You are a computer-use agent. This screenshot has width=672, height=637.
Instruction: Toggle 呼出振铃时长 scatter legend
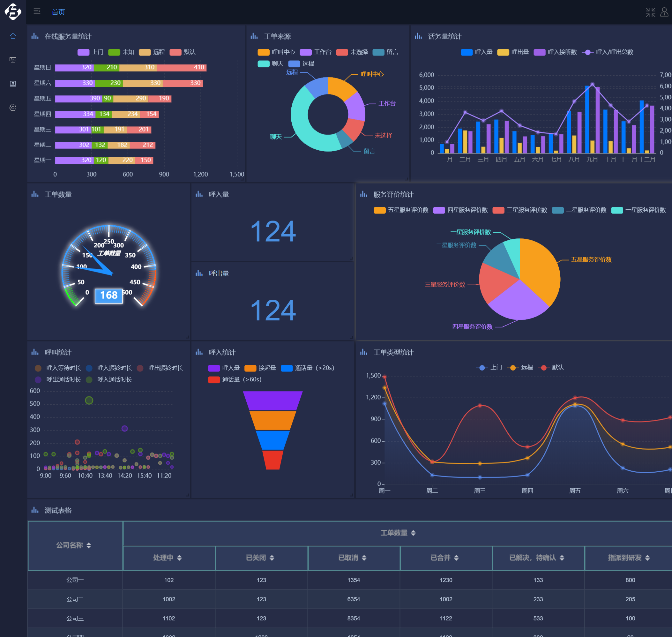pos(160,368)
